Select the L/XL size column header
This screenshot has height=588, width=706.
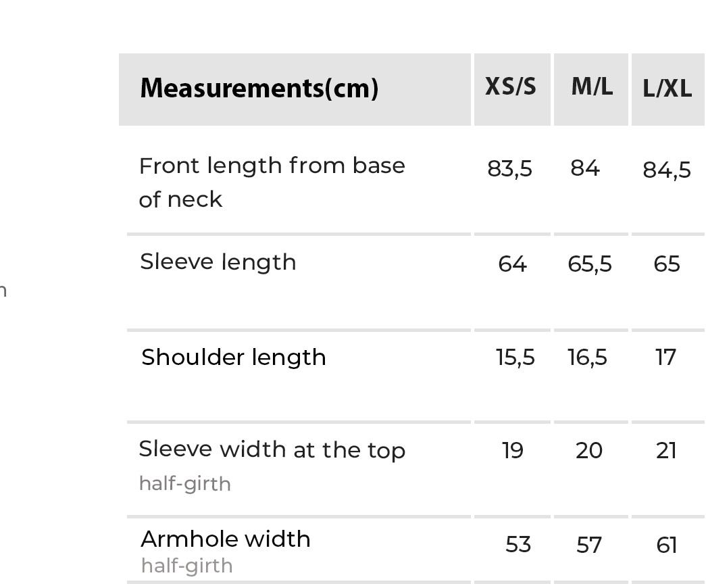tap(667, 89)
